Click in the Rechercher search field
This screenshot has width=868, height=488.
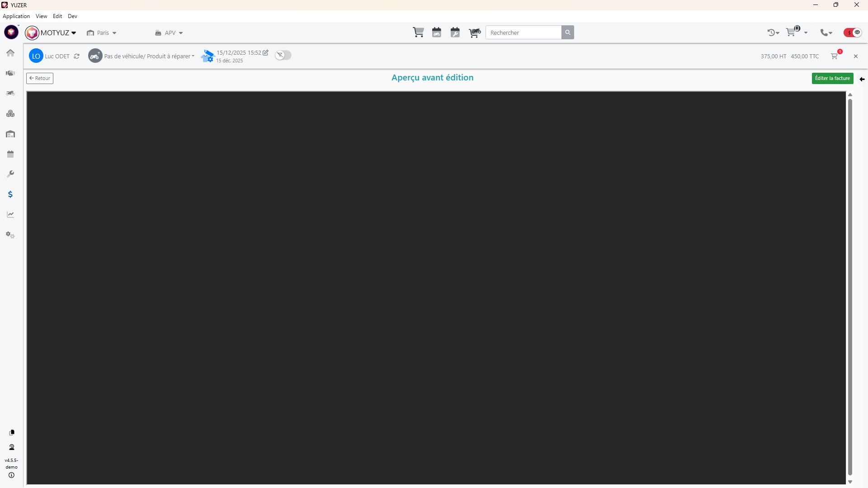click(524, 33)
